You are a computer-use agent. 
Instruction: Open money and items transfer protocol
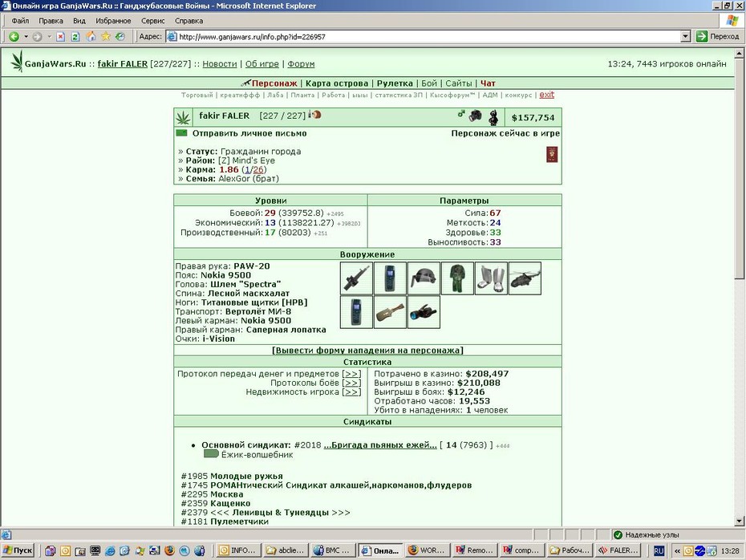pyautogui.click(x=351, y=374)
